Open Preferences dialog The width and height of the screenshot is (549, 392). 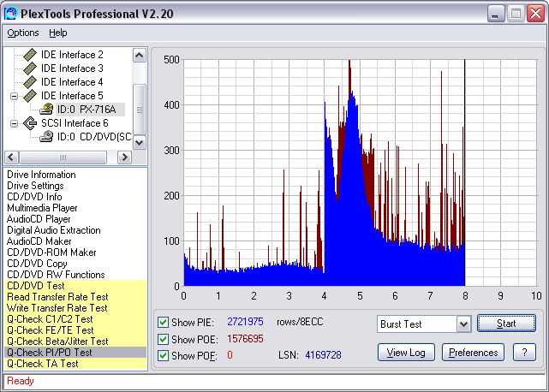coord(473,352)
